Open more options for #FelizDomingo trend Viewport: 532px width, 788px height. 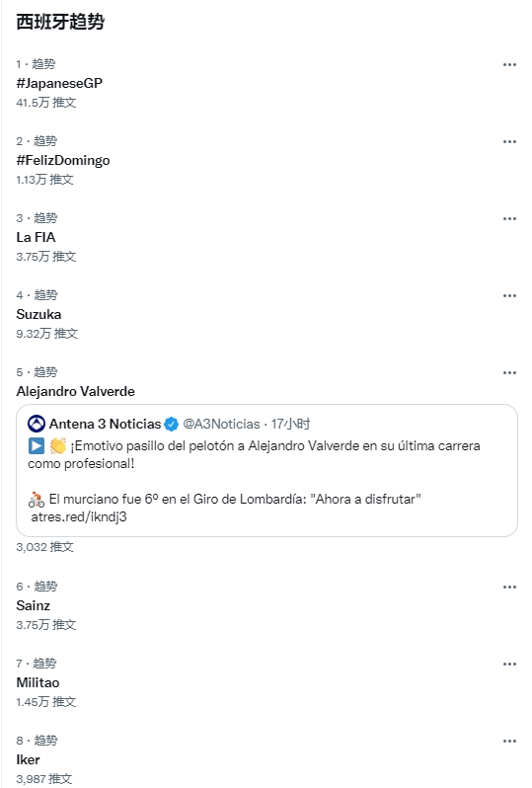509,142
